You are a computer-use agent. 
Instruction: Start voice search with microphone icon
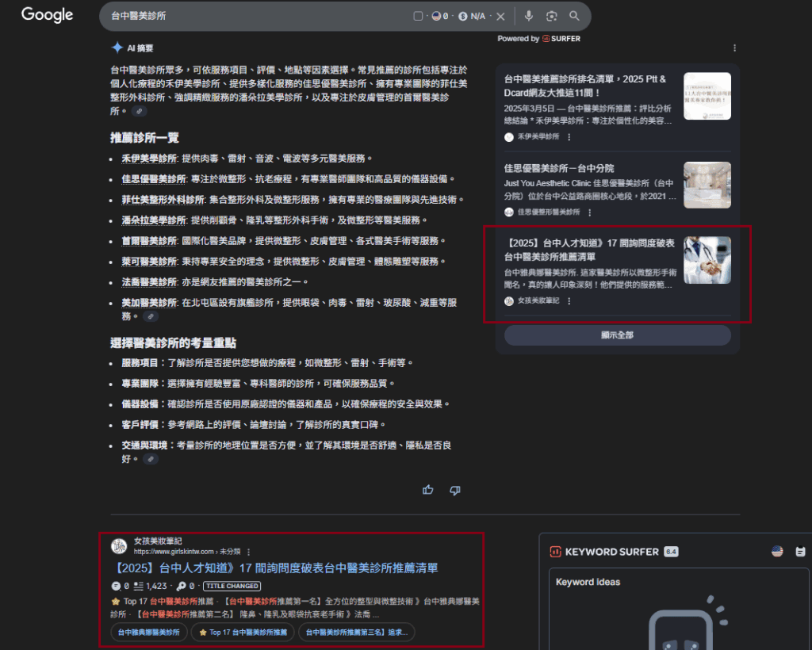pyautogui.click(x=529, y=16)
